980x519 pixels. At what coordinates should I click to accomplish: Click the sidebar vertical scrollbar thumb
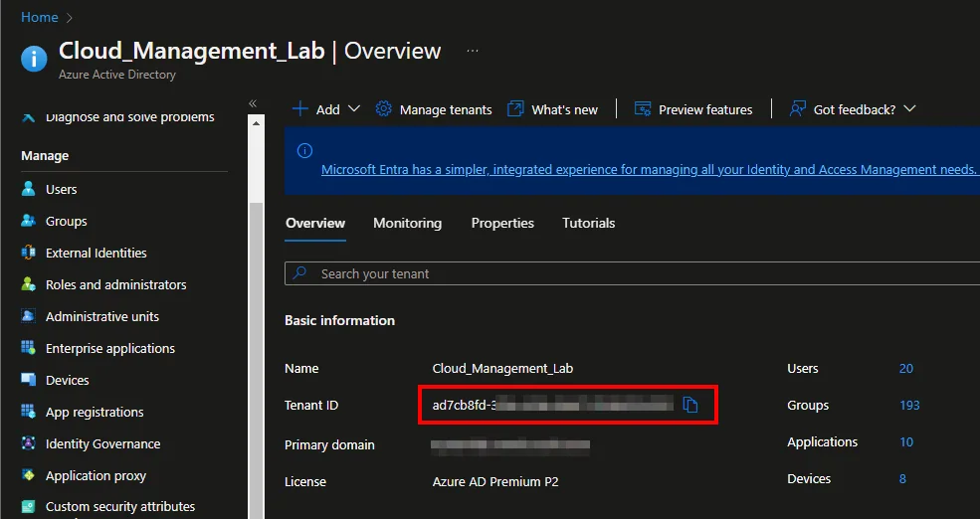(257, 359)
